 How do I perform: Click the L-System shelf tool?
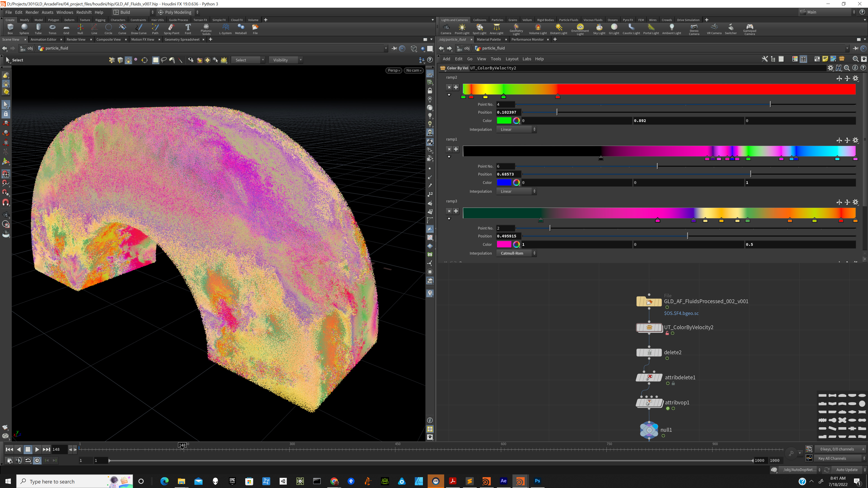pos(225,29)
